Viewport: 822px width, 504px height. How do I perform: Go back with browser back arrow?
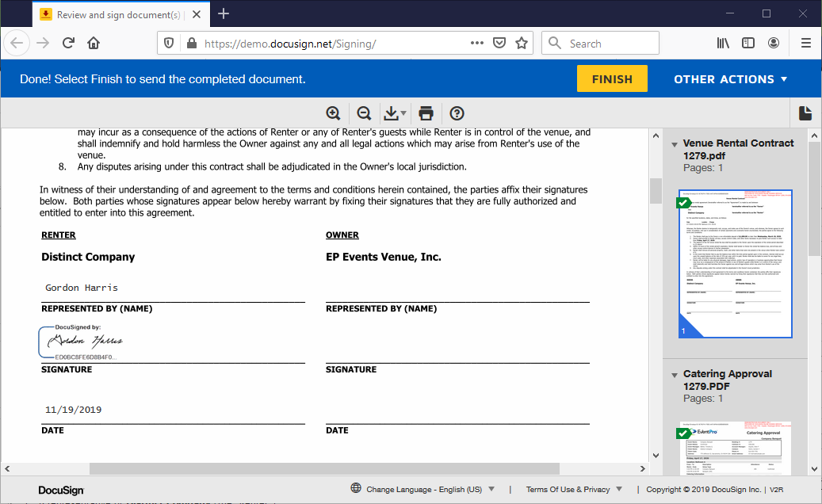point(17,43)
